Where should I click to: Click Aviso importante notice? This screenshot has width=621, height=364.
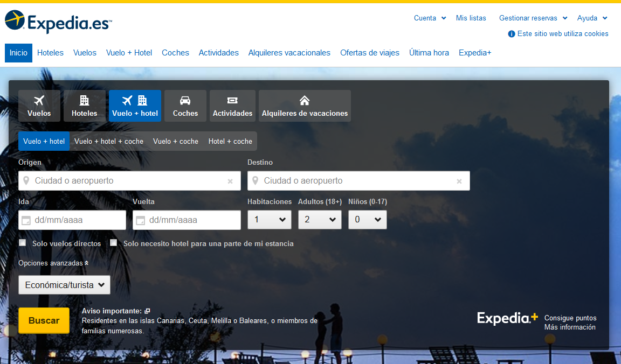[x=112, y=311]
